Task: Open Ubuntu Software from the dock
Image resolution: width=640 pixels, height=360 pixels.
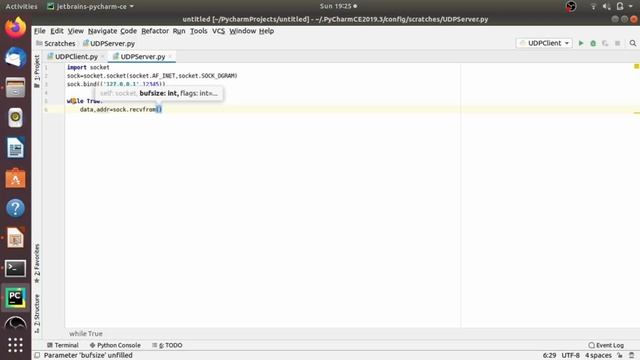Action: click(x=16, y=178)
